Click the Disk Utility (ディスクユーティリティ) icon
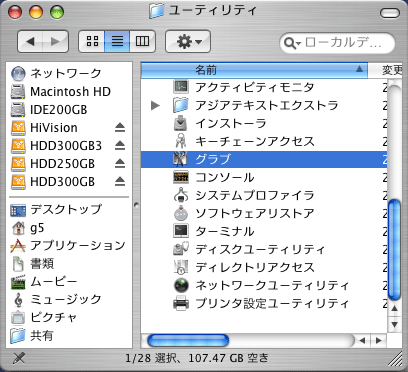The height and width of the screenshot is (372, 408). 181,249
